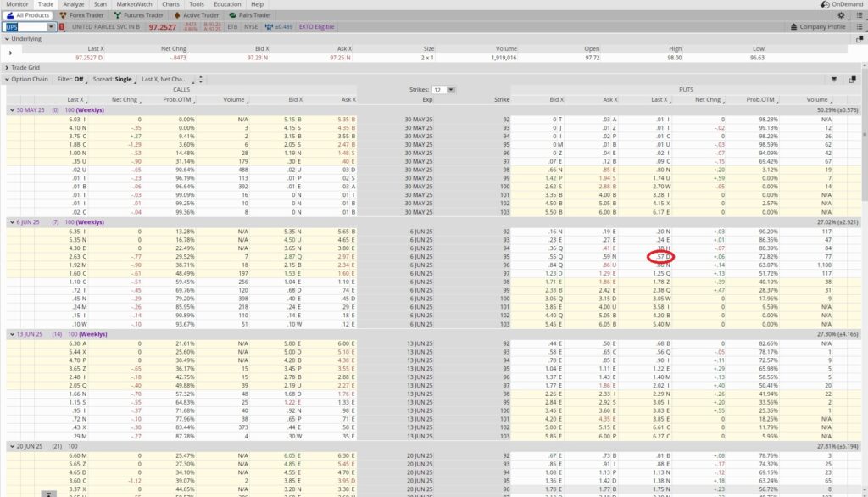
Task: Open the gear settings icon at top right
Action: pos(842,15)
